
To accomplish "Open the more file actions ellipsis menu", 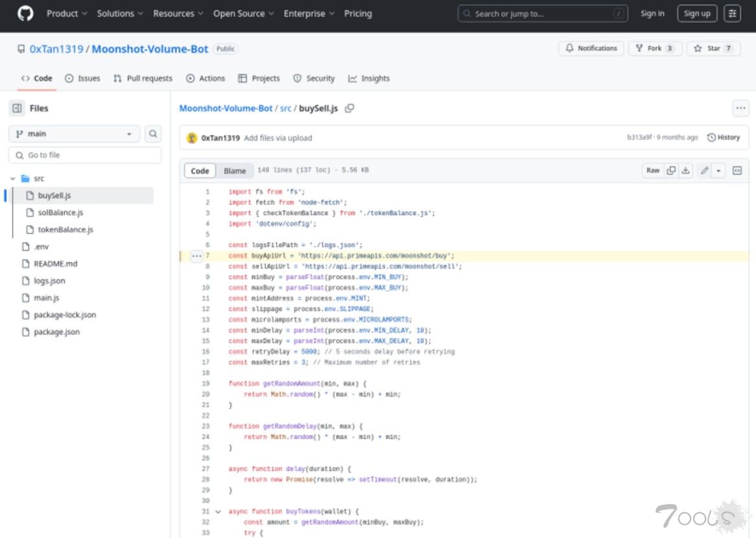I will tap(740, 108).
